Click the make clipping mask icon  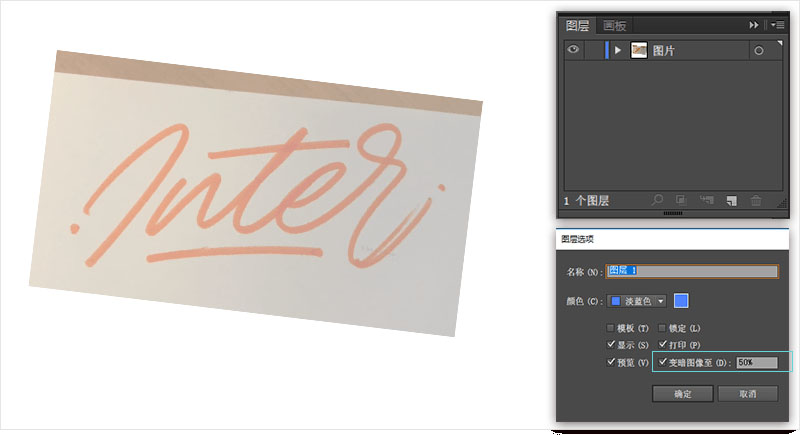[681, 200]
